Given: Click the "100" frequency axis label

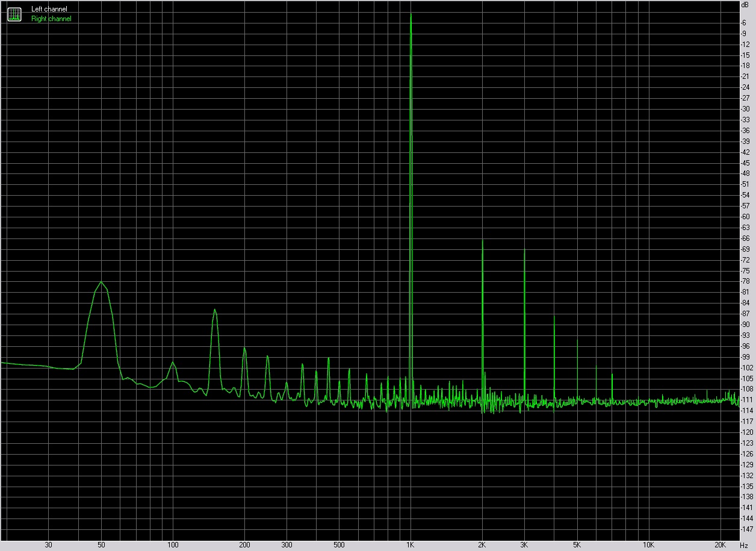Looking at the screenshot, I should pyautogui.click(x=173, y=546).
